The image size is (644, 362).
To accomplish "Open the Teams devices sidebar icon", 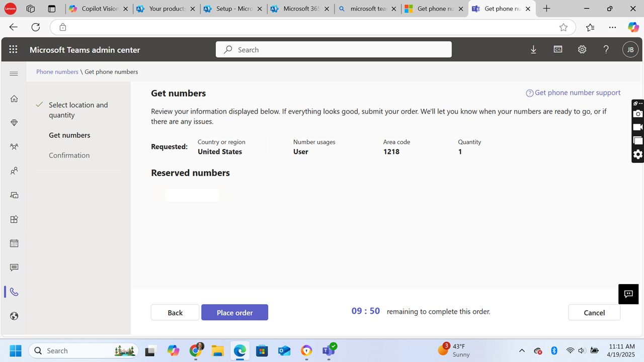I will point(14,195).
